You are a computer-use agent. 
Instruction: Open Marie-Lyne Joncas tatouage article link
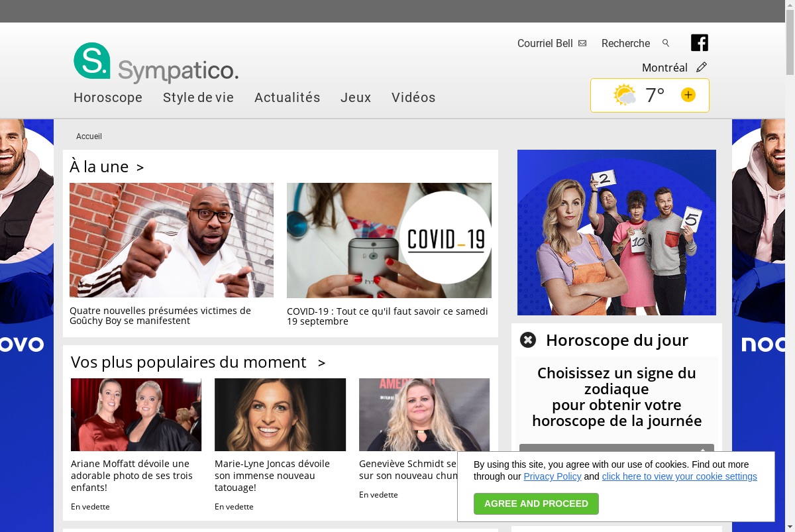272,476
